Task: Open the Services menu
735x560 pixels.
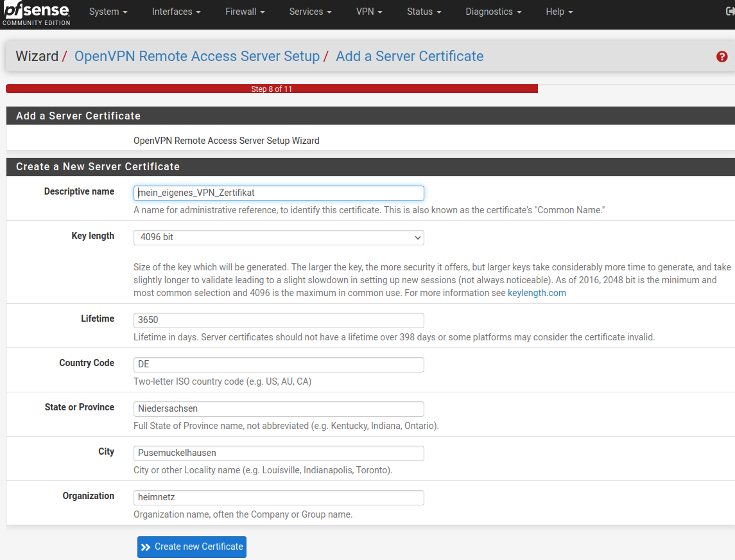Action: 310,12
